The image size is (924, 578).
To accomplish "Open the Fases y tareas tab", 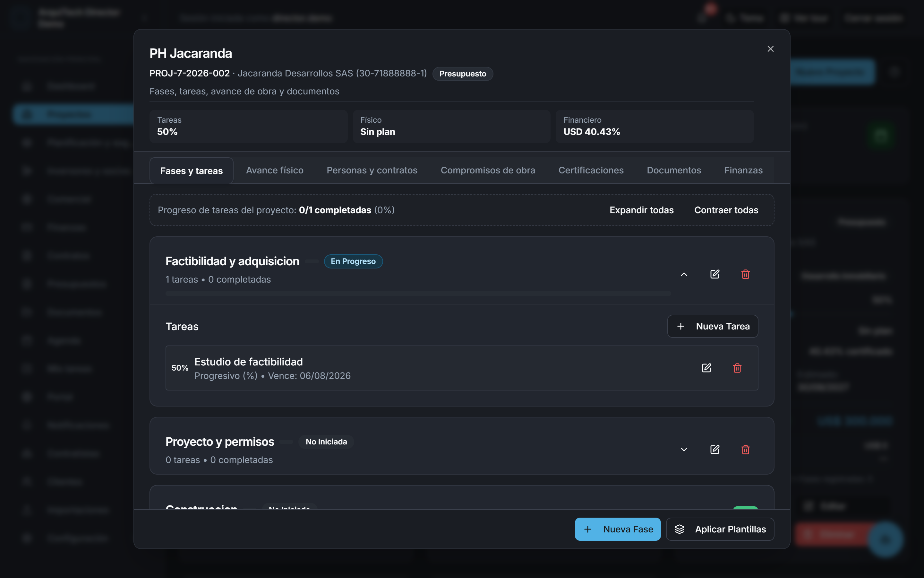I will pos(191,171).
